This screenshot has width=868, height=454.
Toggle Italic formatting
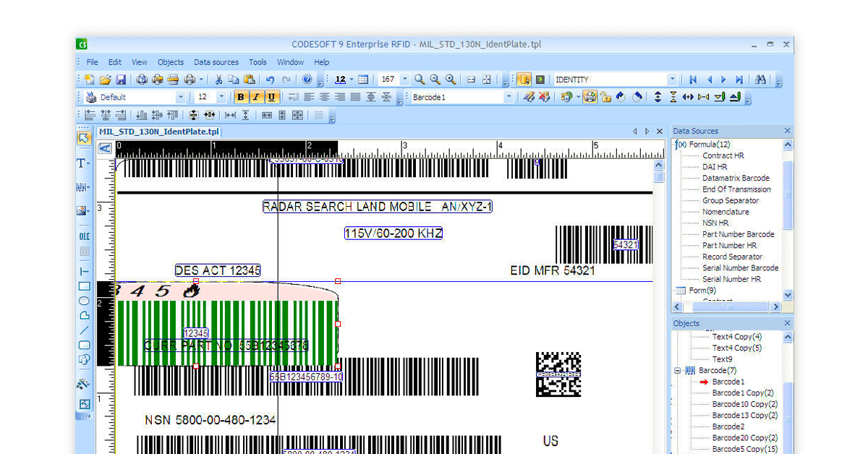tap(255, 97)
